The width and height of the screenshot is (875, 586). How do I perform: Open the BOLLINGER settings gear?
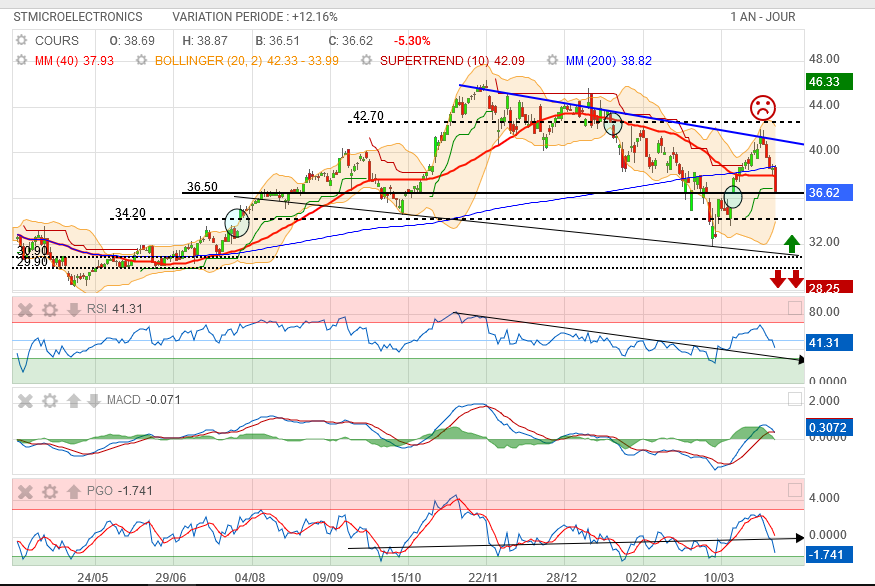[x=141, y=60]
